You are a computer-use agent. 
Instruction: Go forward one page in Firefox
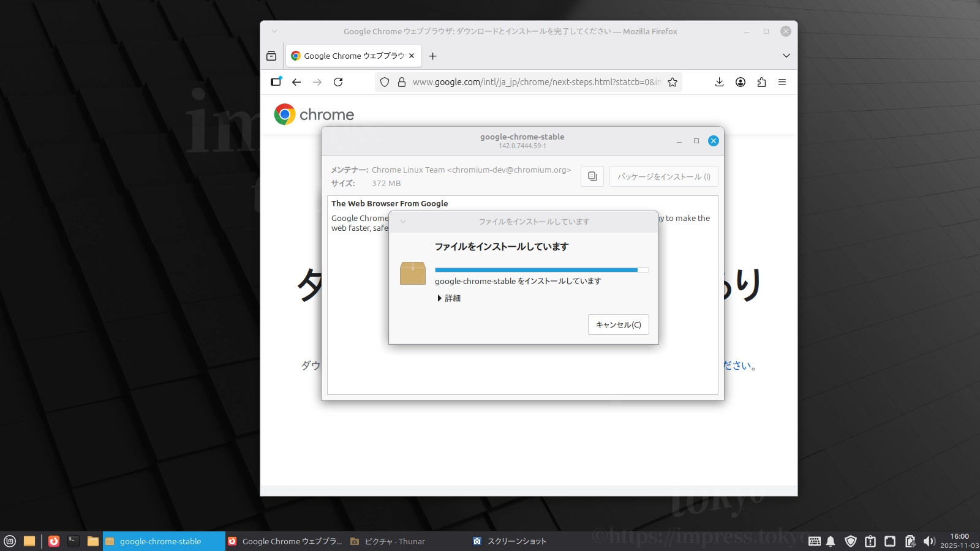[x=317, y=82]
